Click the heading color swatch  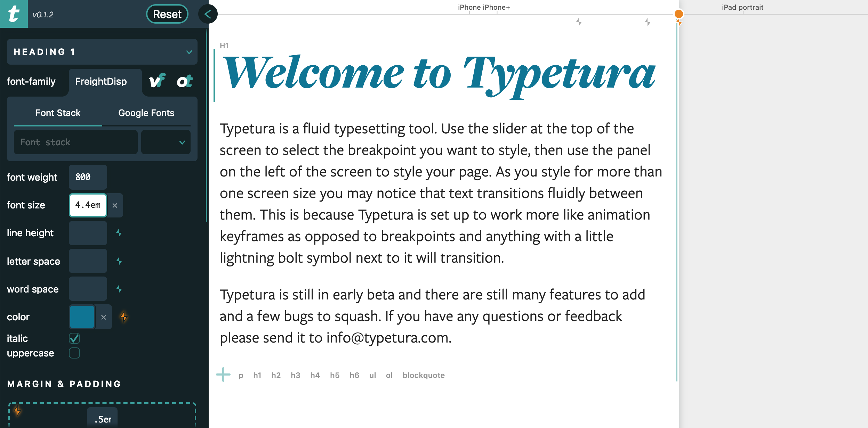82,316
